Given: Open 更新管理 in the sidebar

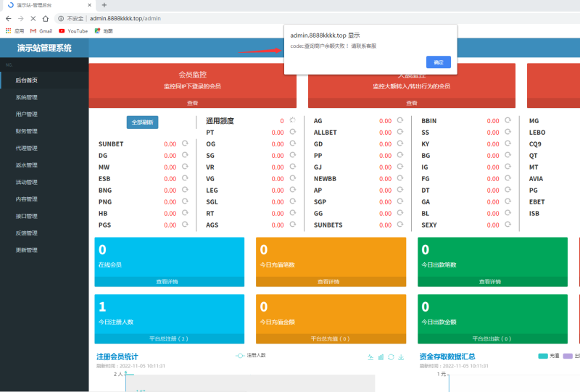Looking at the screenshot, I should [44, 250].
